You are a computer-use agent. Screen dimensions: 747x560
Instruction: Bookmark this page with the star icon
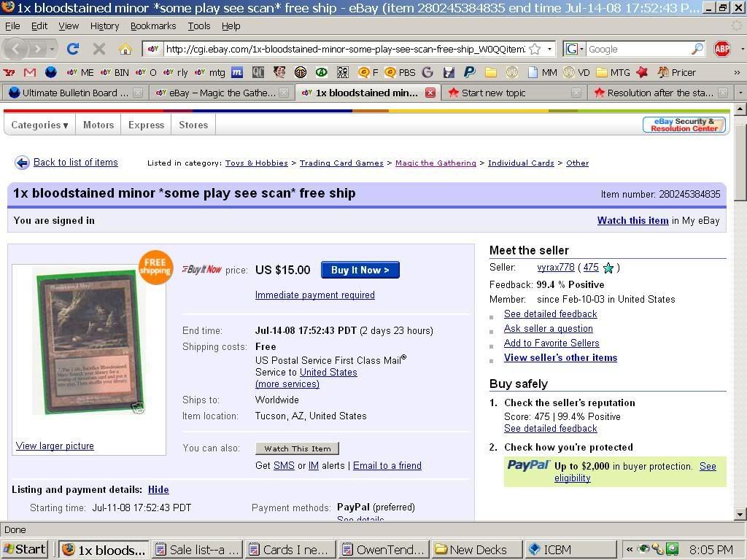535,49
